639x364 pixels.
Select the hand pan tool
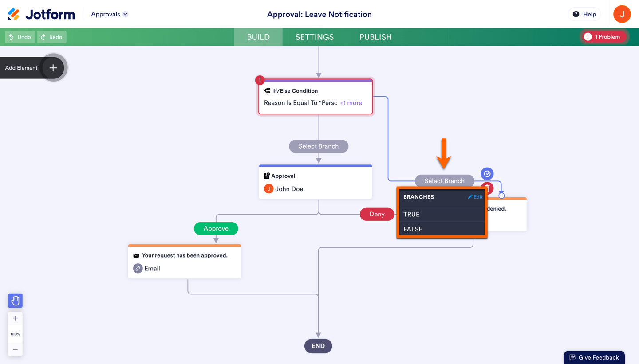click(15, 301)
